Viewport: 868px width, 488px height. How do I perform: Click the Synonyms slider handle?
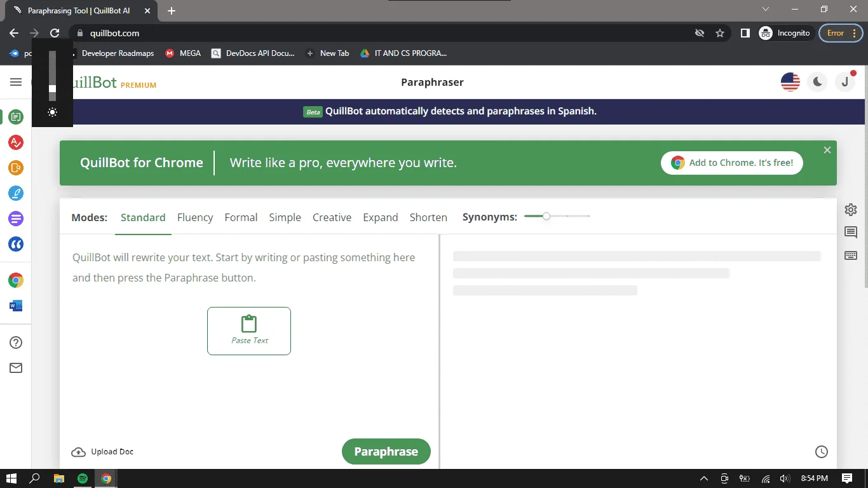(x=546, y=217)
